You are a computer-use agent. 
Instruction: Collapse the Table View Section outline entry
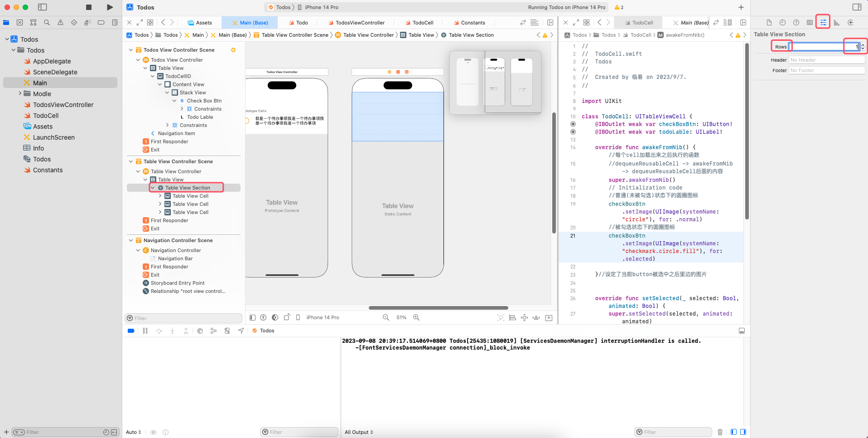(153, 187)
